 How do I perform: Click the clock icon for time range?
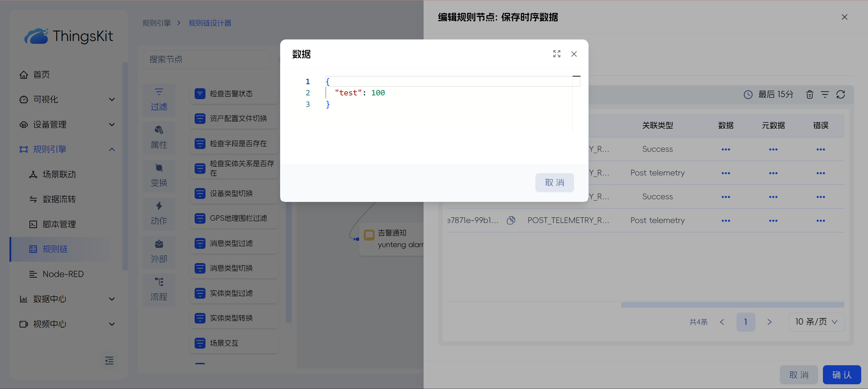tap(748, 95)
